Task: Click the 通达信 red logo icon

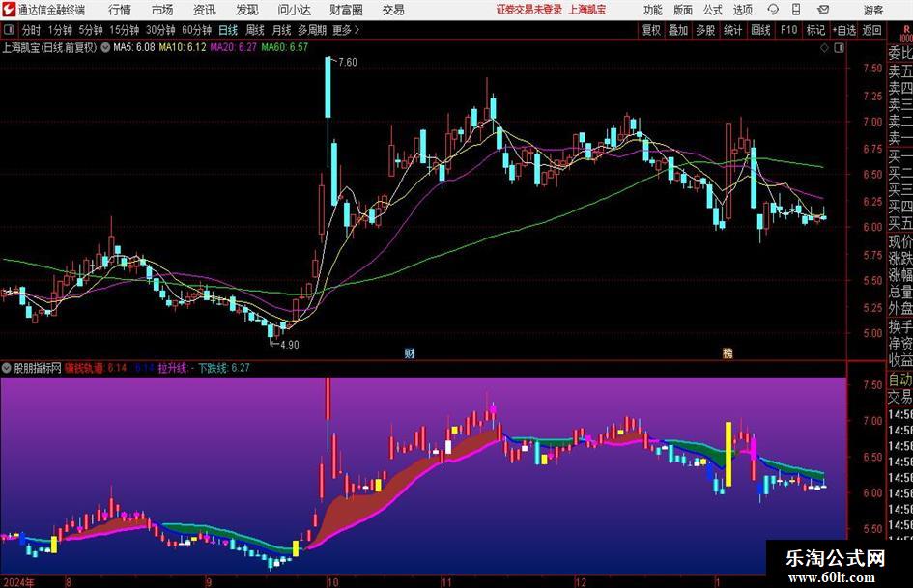Action: pos(9,10)
